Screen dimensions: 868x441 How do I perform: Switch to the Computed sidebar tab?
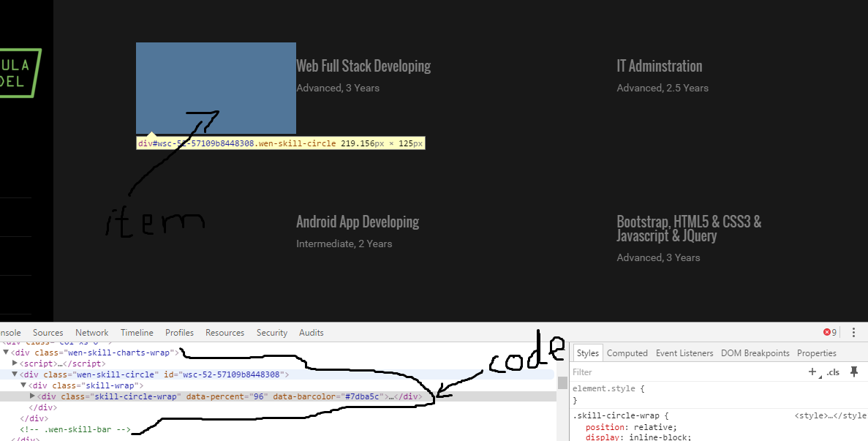point(627,353)
